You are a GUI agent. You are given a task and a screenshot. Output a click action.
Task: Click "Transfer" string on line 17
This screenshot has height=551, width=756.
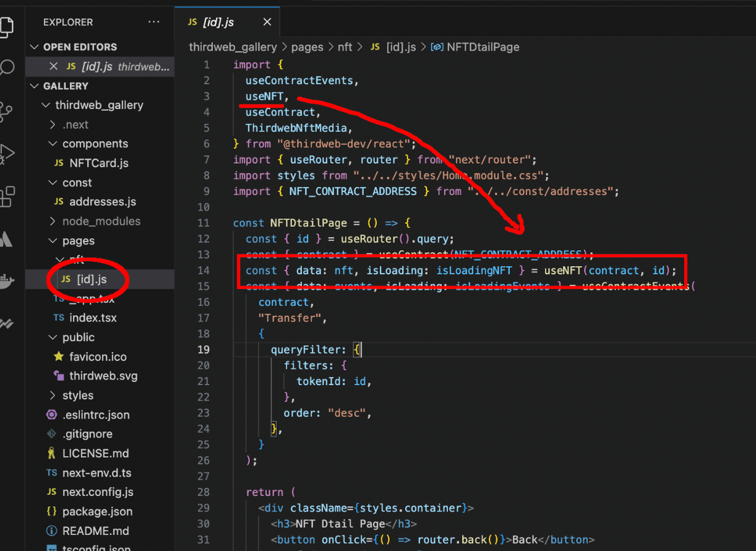(x=289, y=318)
